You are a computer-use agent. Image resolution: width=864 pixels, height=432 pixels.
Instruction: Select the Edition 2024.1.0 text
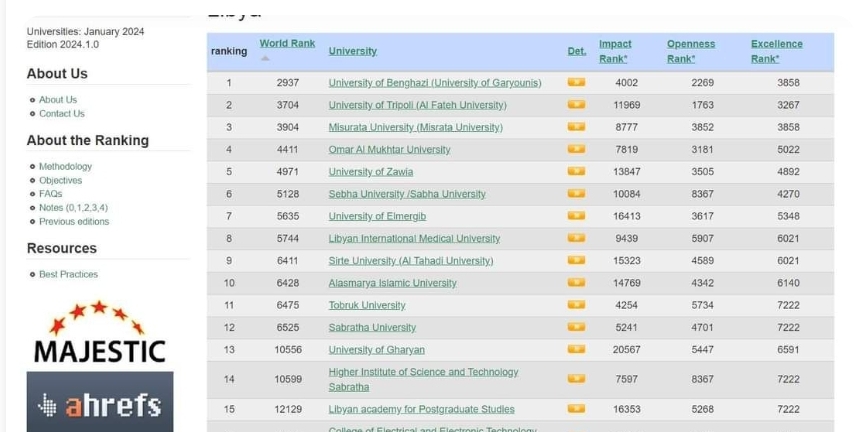point(63,45)
